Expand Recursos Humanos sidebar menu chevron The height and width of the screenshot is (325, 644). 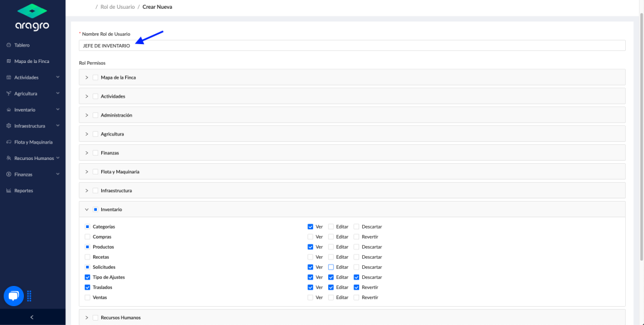click(x=58, y=157)
